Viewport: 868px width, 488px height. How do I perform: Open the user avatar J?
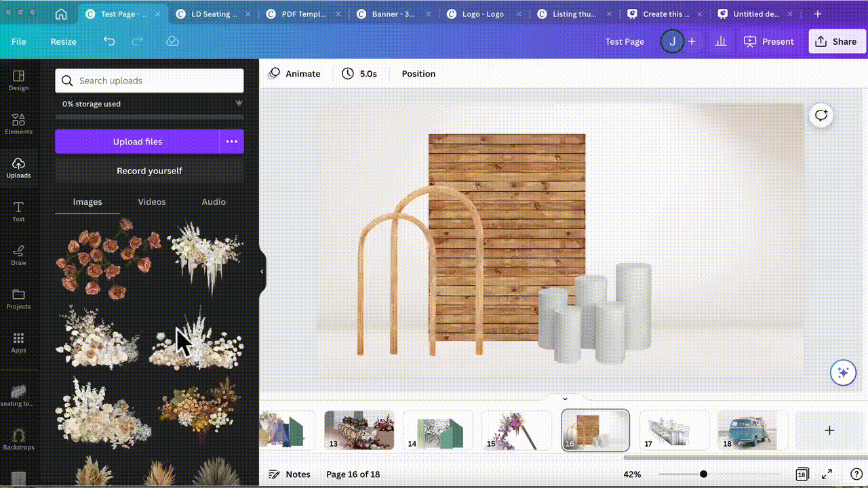(x=672, y=41)
